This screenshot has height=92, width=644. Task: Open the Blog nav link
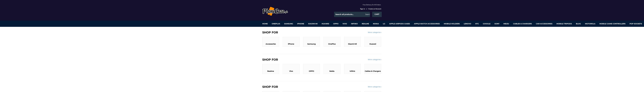(x=578, y=24)
